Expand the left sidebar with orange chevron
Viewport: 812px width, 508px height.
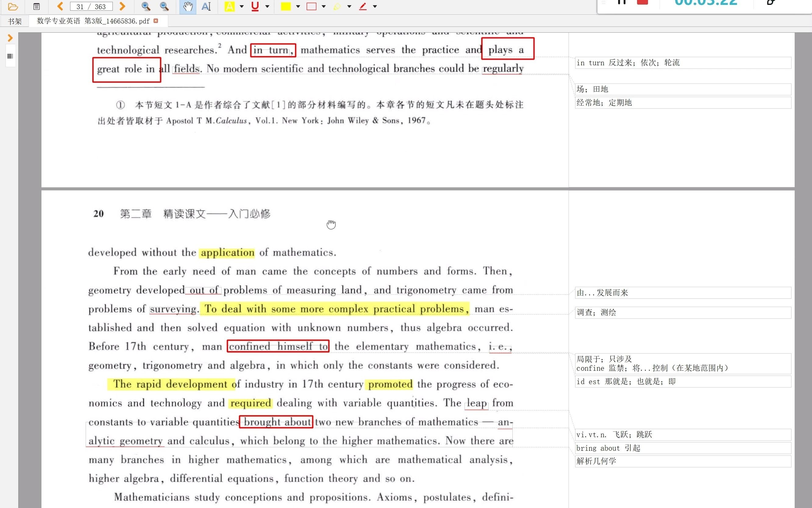tap(10, 38)
